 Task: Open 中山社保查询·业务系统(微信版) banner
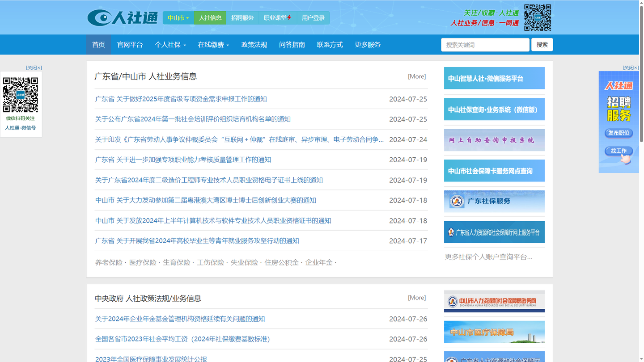click(494, 109)
